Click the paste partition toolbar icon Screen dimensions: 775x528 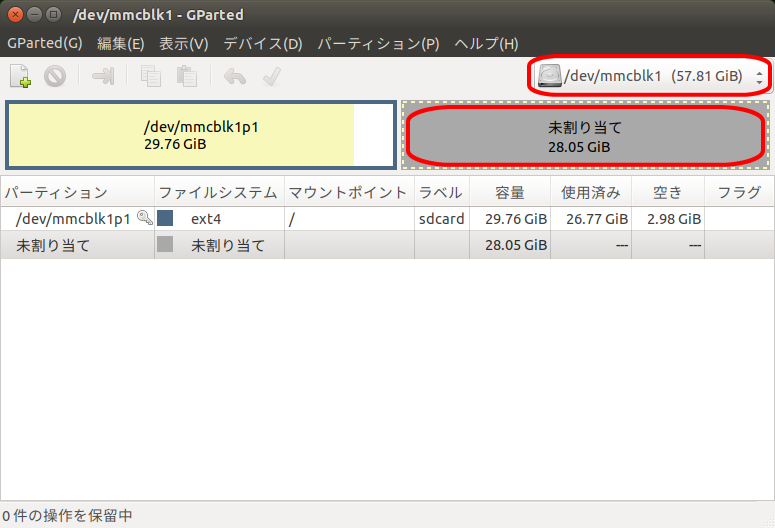pos(186,77)
